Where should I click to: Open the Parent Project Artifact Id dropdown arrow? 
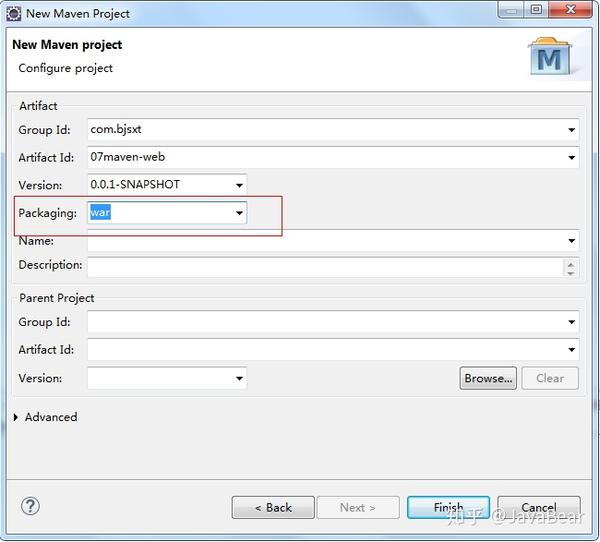pos(571,350)
